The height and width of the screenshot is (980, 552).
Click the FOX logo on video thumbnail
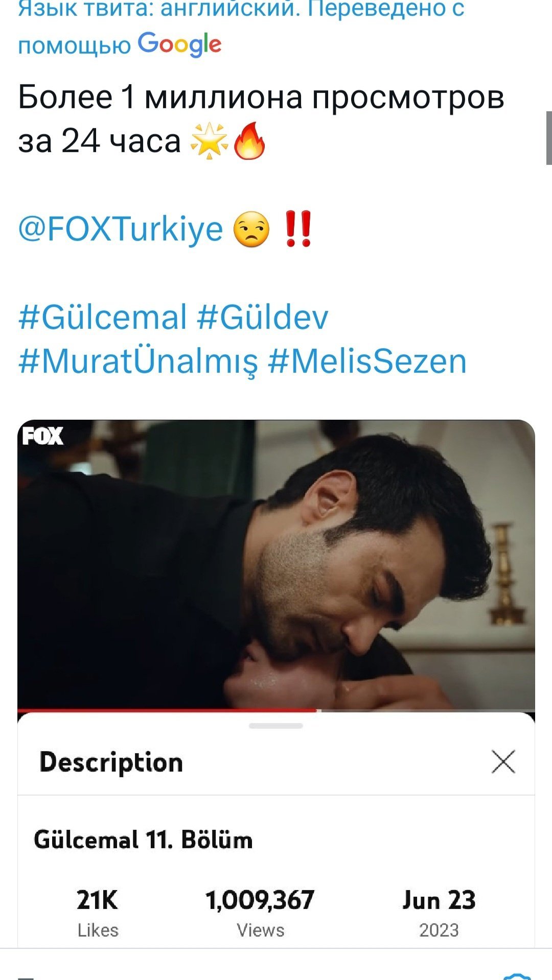pos(42,436)
